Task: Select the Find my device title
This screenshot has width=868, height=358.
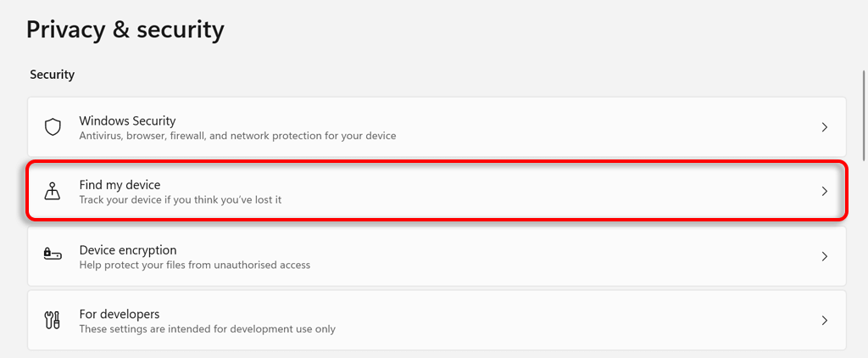Action: point(120,185)
